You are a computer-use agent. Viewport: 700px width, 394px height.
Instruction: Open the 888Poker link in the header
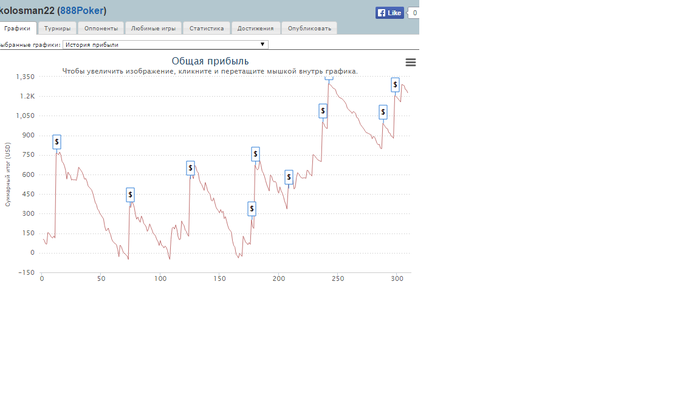coord(82,10)
